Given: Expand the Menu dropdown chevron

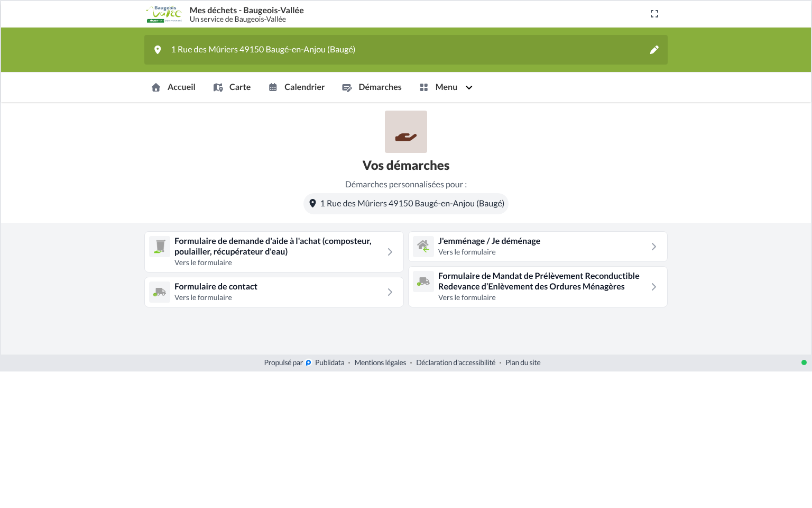Looking at the screenshot, I should [469, 87].
